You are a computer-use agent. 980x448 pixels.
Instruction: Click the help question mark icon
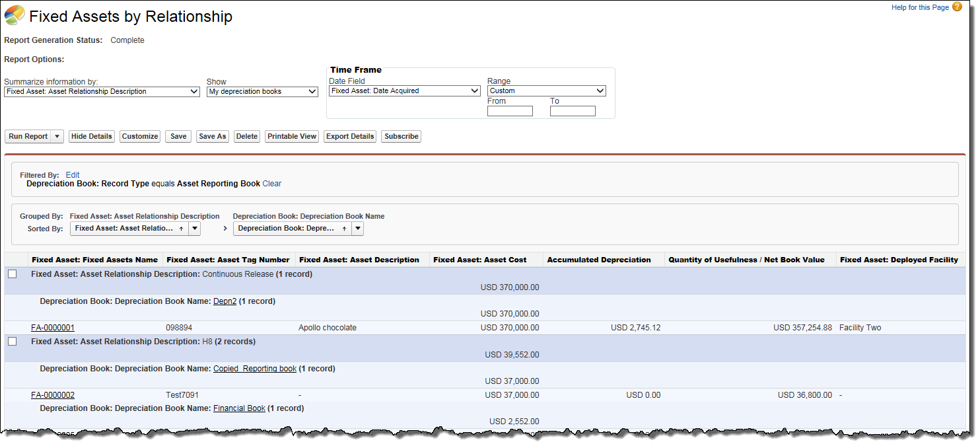coord(957,7)
